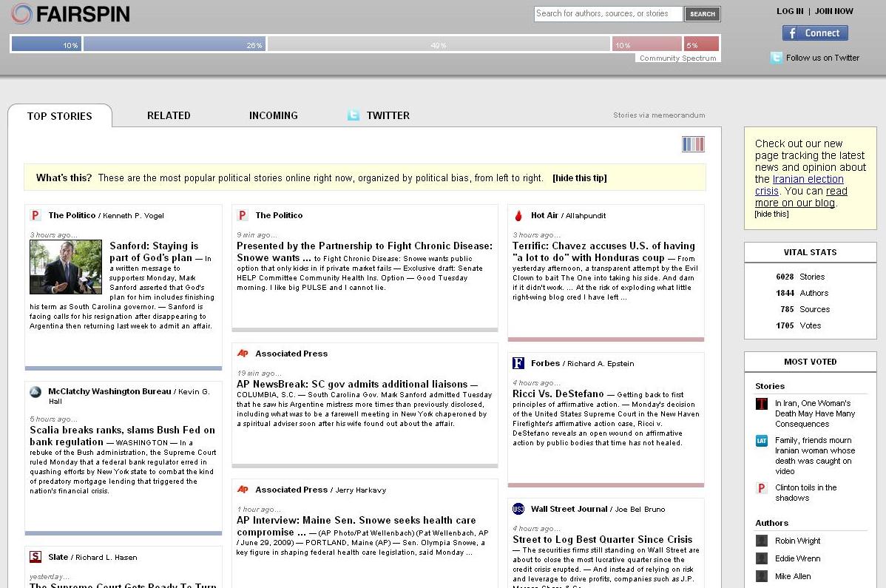Viewport: 886px width, 588px height.
Task: Open the Twitter tab
Action: coord(388,115)
